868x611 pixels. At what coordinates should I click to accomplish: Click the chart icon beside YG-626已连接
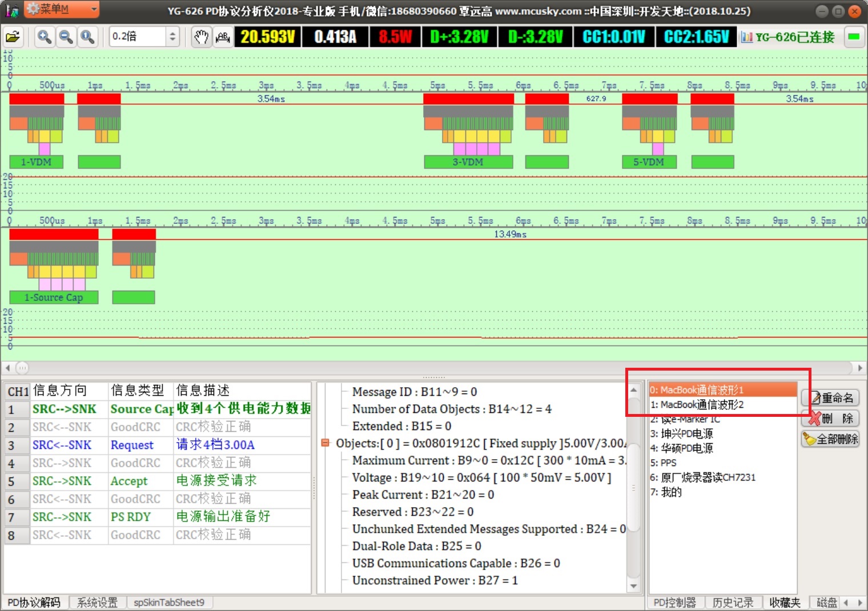746,37
